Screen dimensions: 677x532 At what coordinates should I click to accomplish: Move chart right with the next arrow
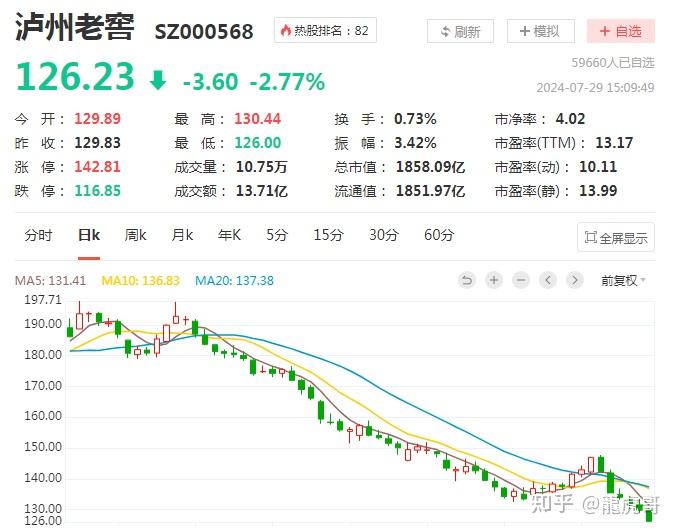click(x=575, y=281)
